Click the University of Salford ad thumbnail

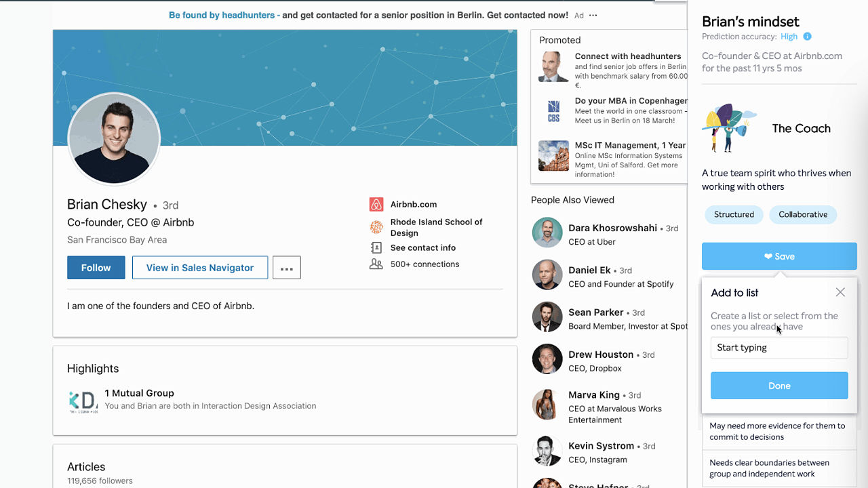point(553,155)
